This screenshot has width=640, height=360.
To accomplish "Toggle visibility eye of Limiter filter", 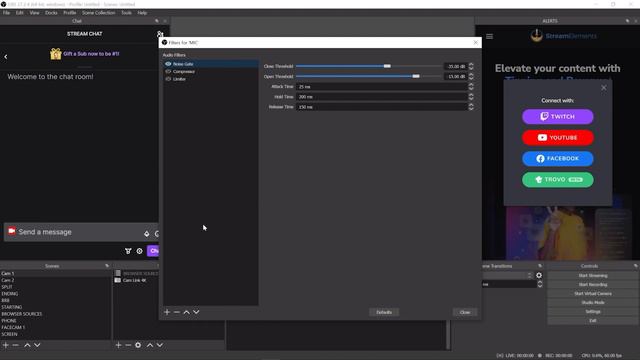I will pos(168,79).
